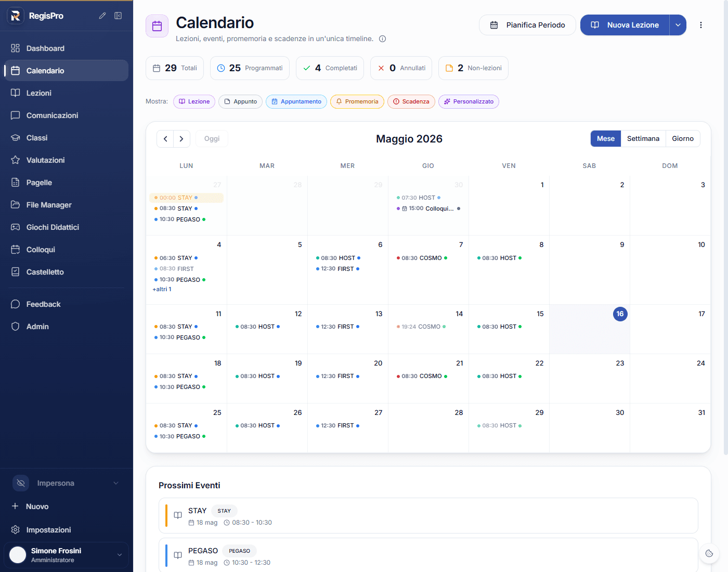
Task: Click the pencil edit icon in sidebar header
Action: point(102,16)
